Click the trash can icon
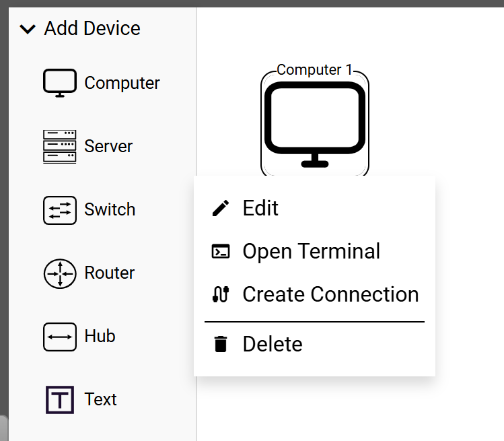504x441 pixels. 221,345
